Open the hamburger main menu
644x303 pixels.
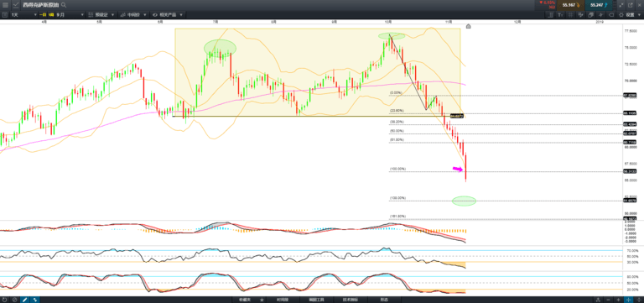pyautogui.click(x=5, y=5)
